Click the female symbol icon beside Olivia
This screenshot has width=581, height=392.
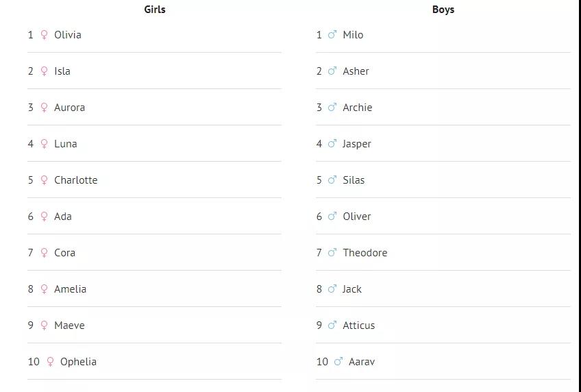(44, 35)
